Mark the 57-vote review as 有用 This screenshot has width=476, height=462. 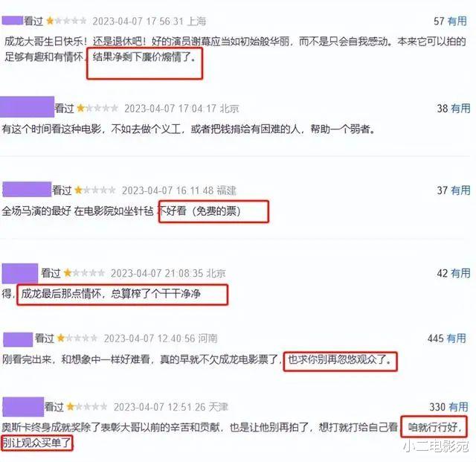pyautogui.click(x=457, y=21)
